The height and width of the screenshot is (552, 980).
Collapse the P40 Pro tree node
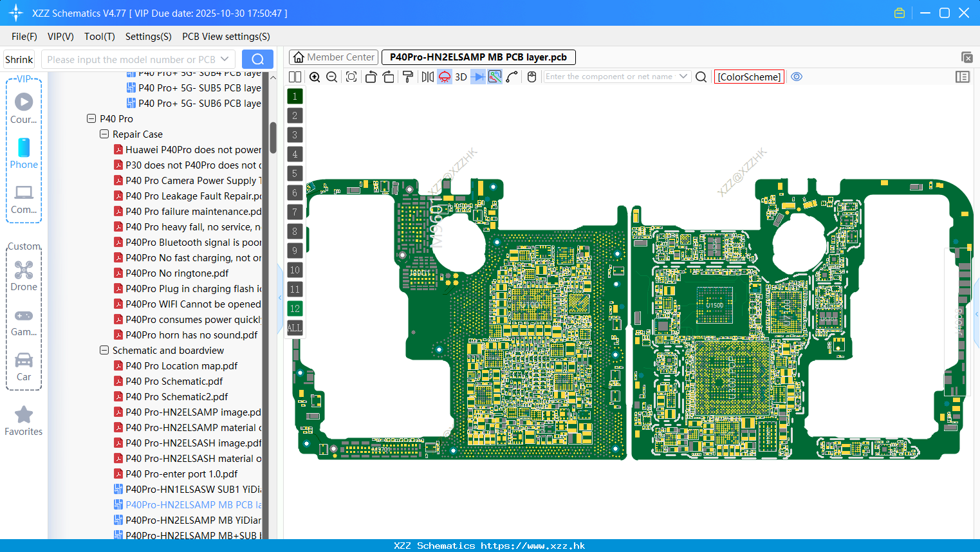point(91,118)
